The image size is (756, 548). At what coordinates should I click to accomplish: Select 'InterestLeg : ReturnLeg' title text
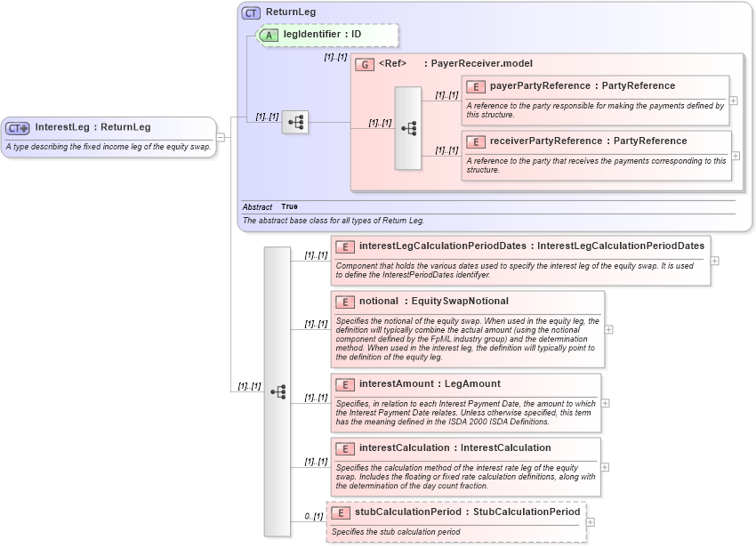coord(92,127)
